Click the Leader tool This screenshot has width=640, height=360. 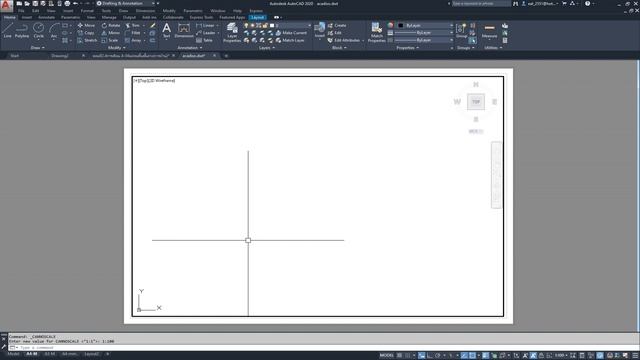click(x=205, y=33)
